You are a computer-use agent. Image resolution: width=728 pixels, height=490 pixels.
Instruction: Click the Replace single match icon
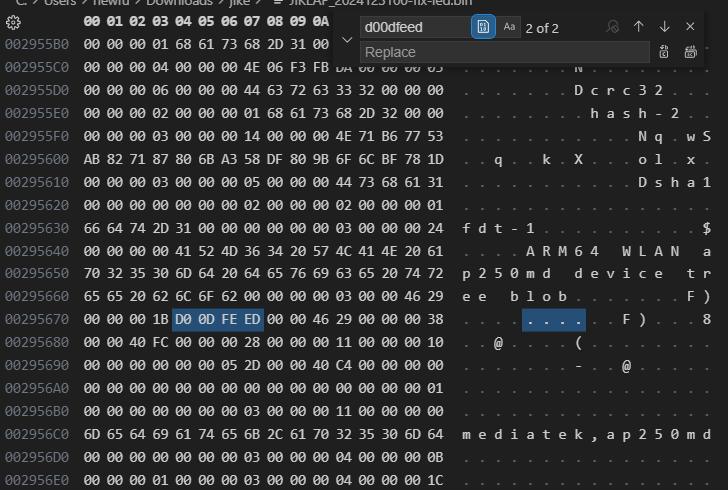[x=664, y=52]
